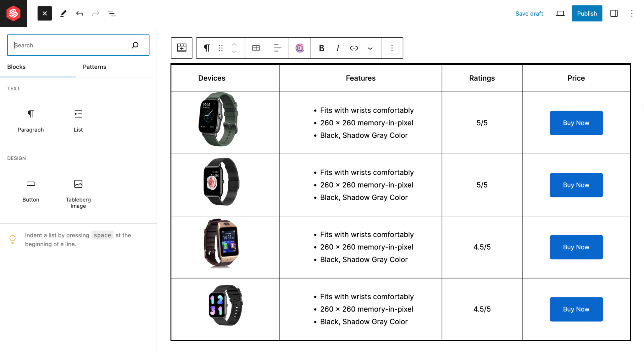Screen dimensions: 644x353
Task: Expand more rich text formatting options
Action: (x=370, y=48)
